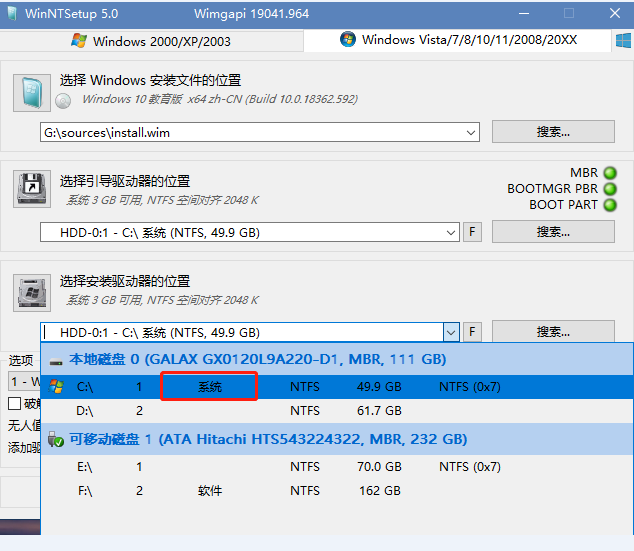This screenshot has width=634, height=551.
Task: Click the BOOT PART green status indicator
Action: point(610,205)
